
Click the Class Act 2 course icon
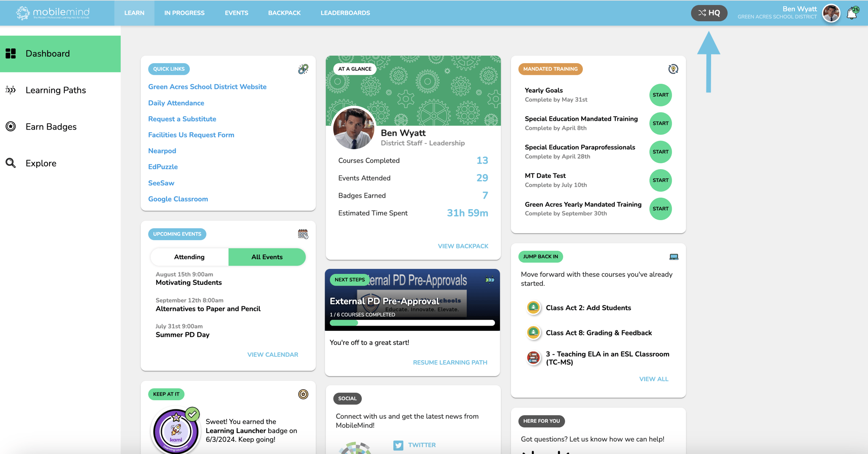pyautogui.click(x=533, y=308)
